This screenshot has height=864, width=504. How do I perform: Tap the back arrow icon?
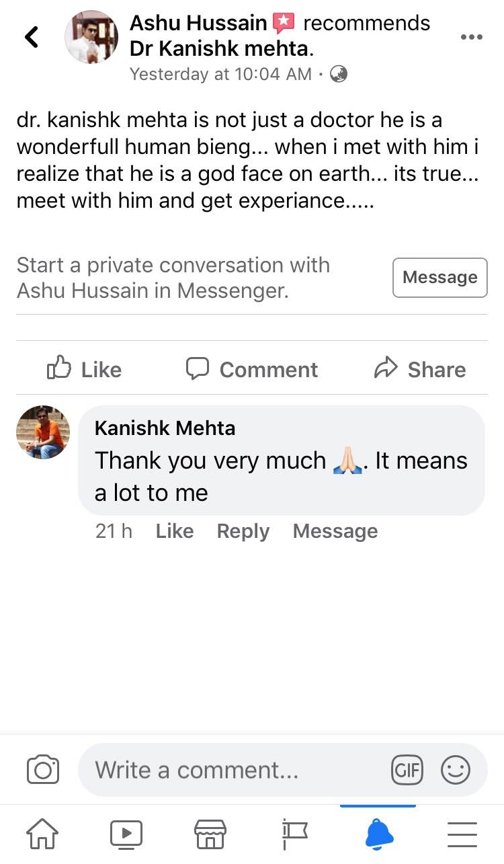(x=32, y=36)
